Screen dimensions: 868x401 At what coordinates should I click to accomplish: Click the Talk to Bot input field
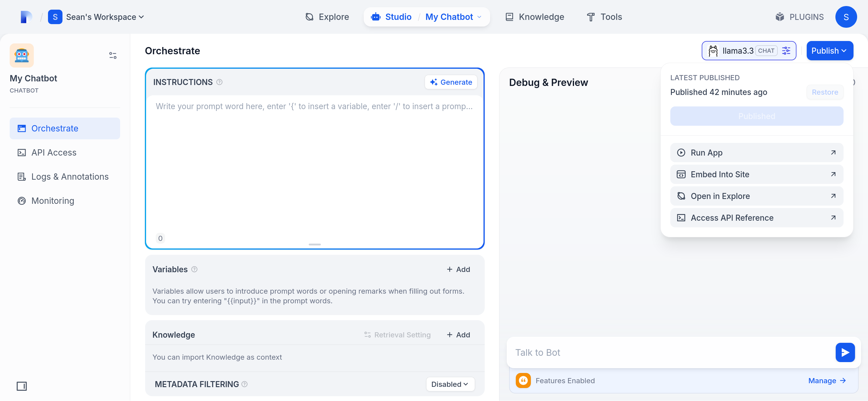[x=671, y=352]
